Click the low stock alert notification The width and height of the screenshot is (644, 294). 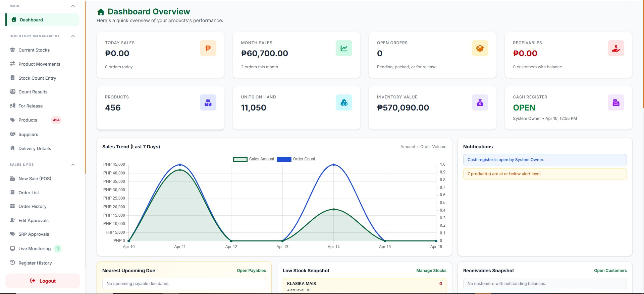(545, 174)
